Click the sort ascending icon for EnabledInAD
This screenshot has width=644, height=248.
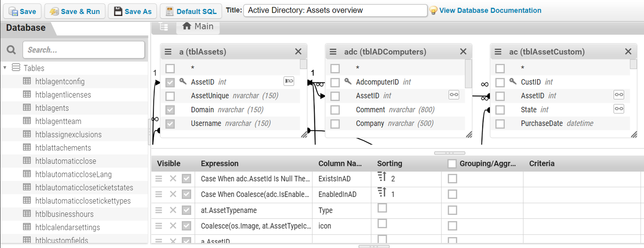pos(382,192)
